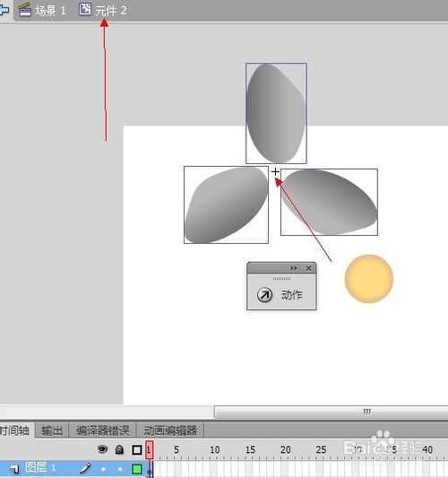Click frame 5 on the timeline ruler
The width and height of the screenshot is (448, 478).
tap(177, 449)
